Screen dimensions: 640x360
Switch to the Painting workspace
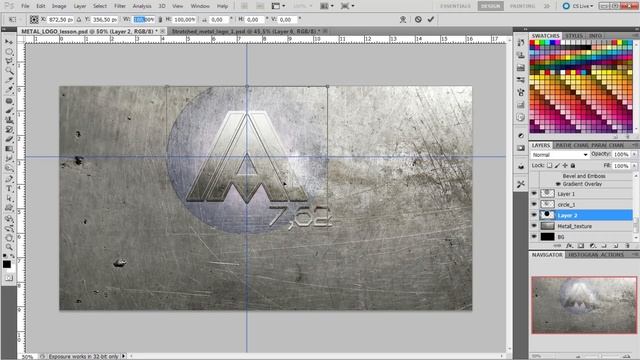pos(522,6)
